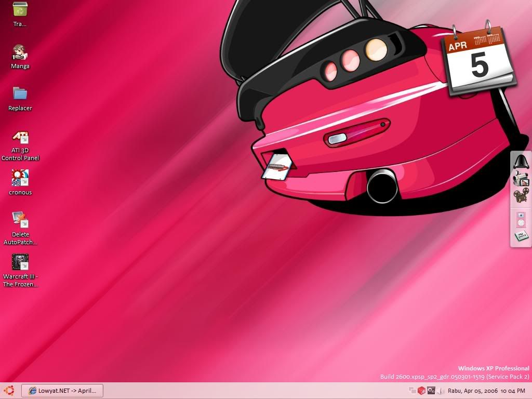This screenshot has height=399, width=532.
Task: Click the Intel processor chip dock icon
Action: point(521,236)
